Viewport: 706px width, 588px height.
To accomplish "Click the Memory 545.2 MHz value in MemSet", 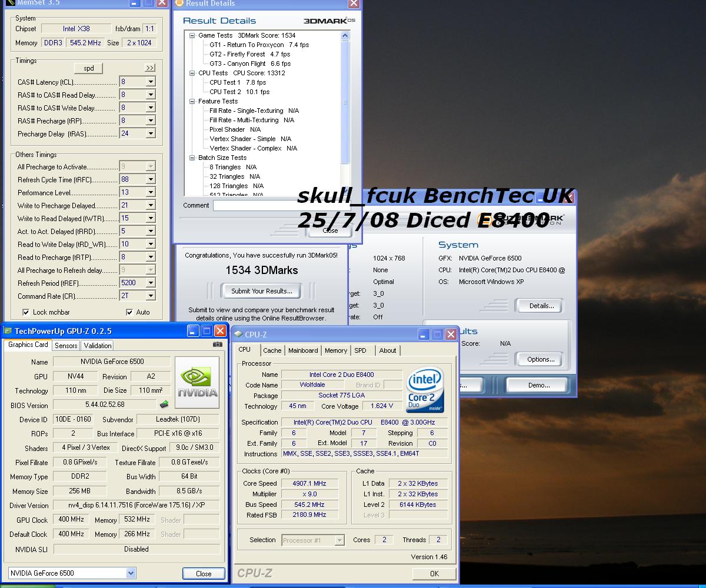I will tap(85, 43).
